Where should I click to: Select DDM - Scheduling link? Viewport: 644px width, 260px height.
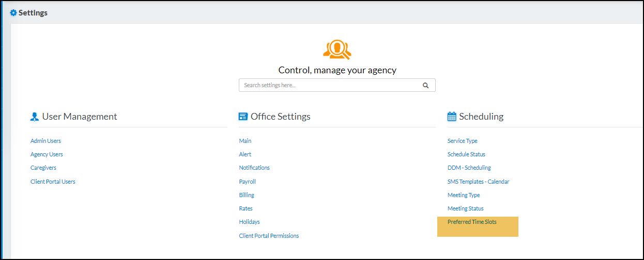pyautogui.click(x=469, y=168)
